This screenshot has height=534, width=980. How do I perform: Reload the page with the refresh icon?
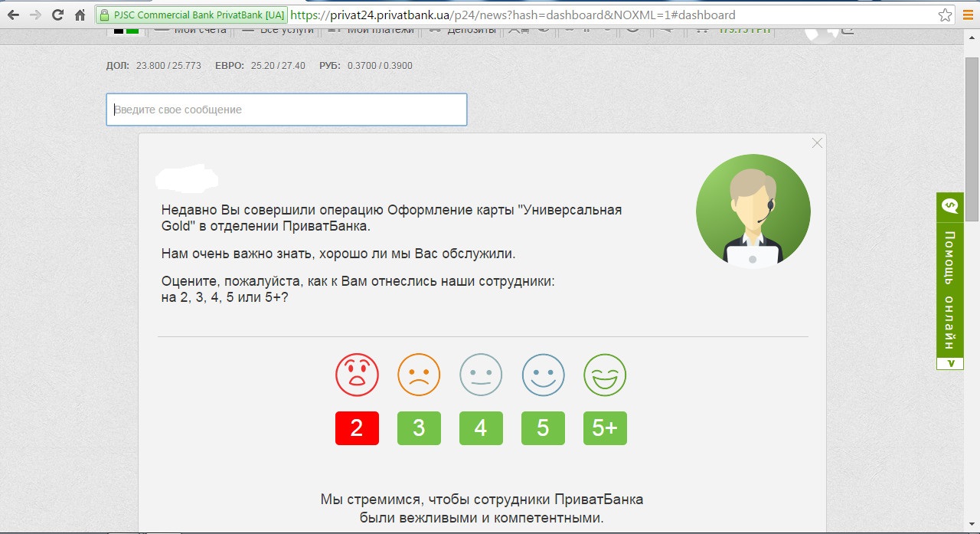[57, 15]
